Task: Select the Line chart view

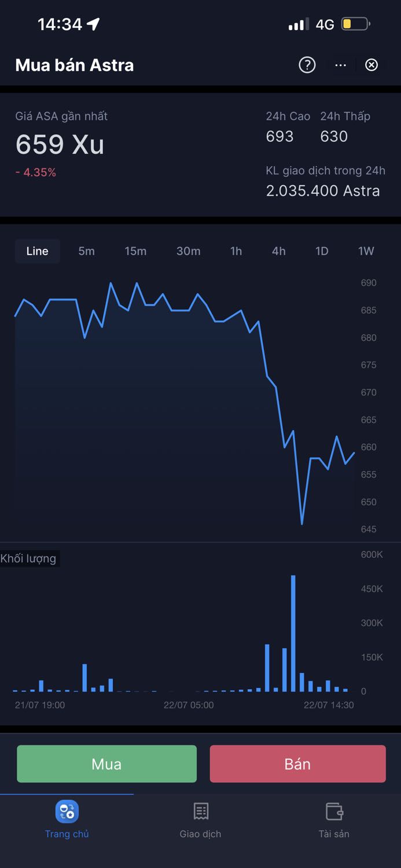Action: [x=38, y=251]
